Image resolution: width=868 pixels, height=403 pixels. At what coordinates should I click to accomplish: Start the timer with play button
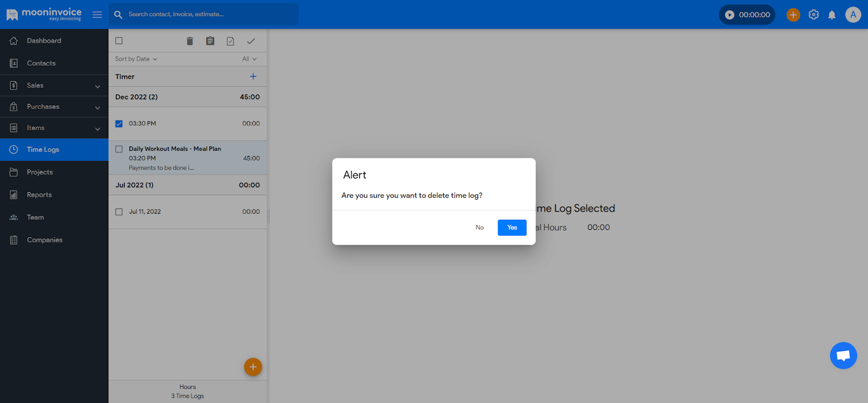[730, 15]
